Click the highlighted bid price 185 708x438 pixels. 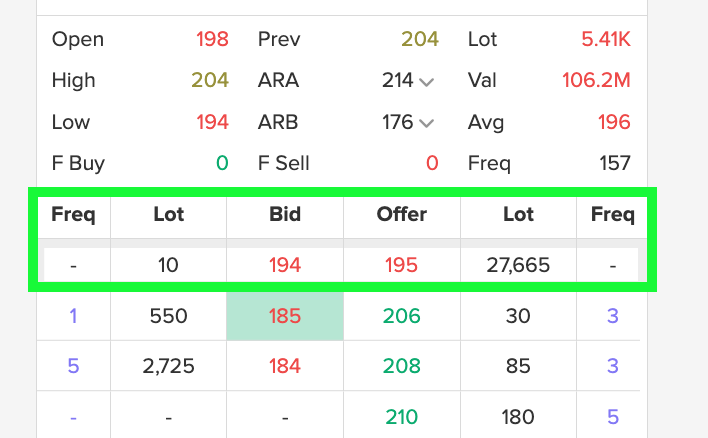tap(285, 317)
